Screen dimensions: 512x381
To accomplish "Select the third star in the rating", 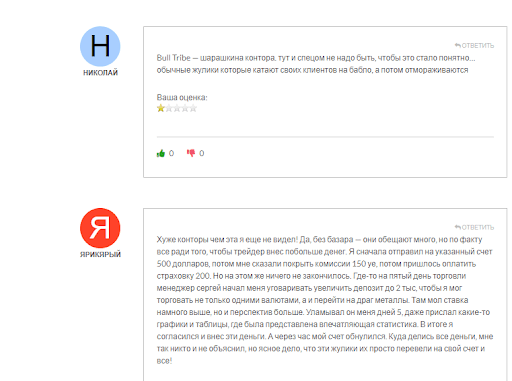I will point(177,108).
